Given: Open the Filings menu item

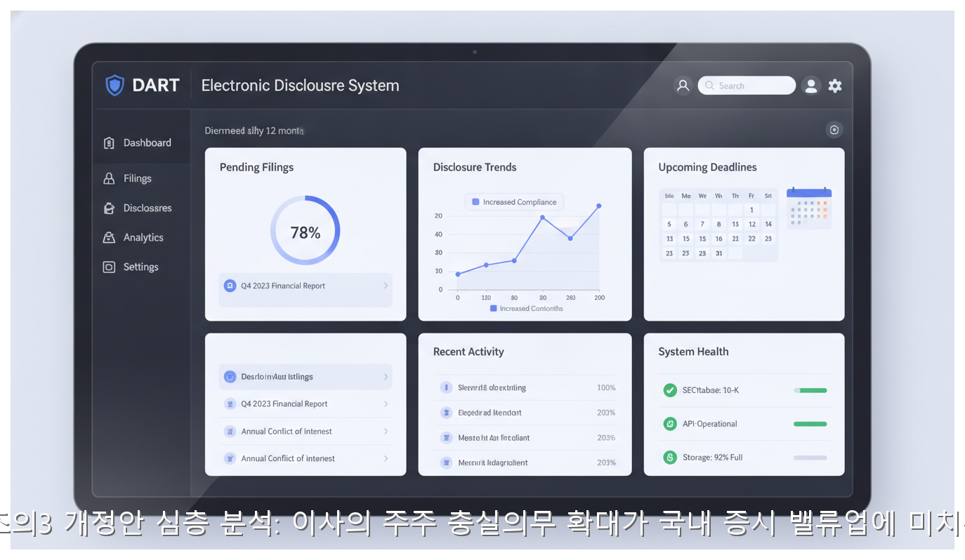Looking at the screenshot, I should (141, 179).
